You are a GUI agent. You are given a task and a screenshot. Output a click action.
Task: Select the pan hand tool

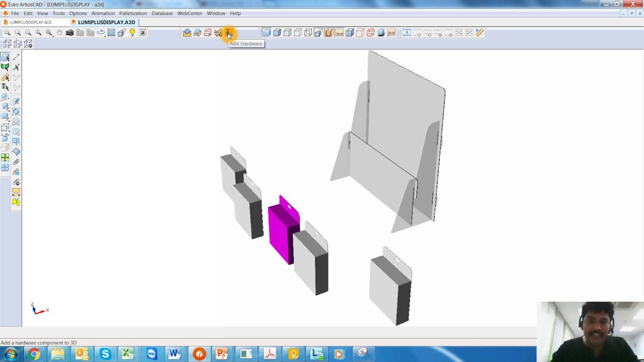pos(59,33)
